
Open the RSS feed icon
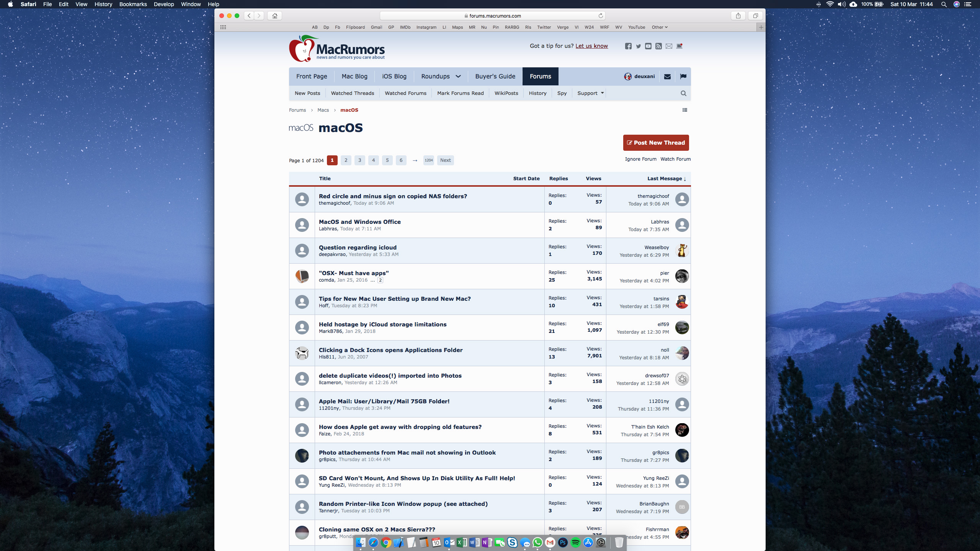tap(658, 46)
